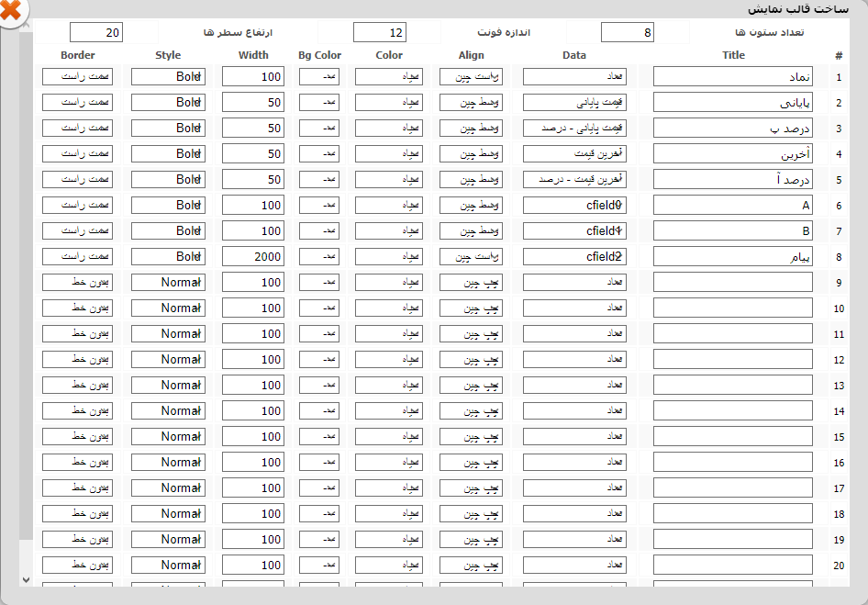Select the column count field showing 8
The height and width of the screenshot is (605, 868).
pos(628,33)
